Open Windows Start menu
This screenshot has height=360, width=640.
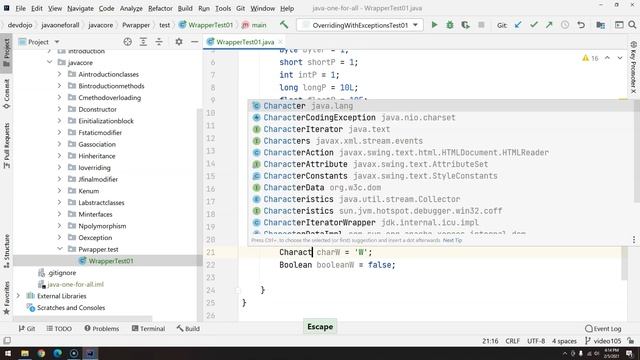[8, 353]
